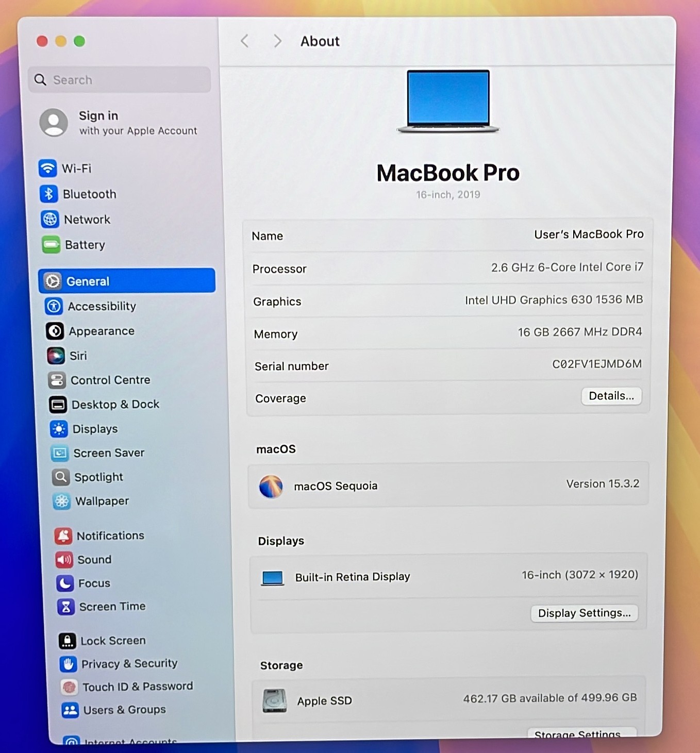Open Display Settings button

click(584, 613)
